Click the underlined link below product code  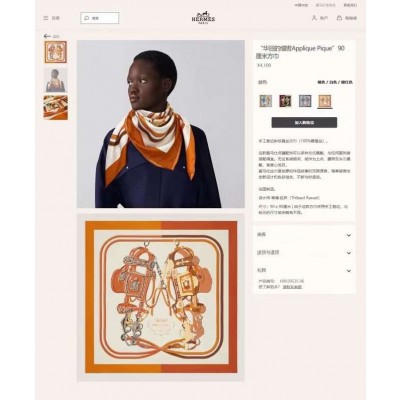[292, 287]
